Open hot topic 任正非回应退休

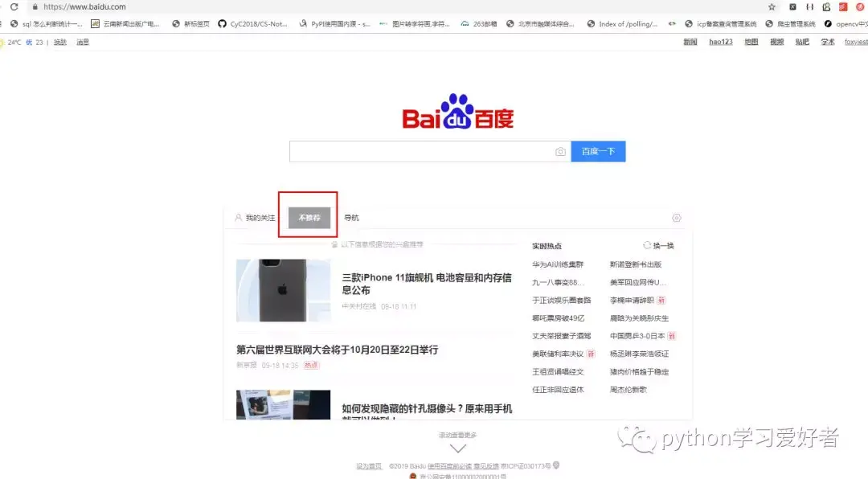coord(558,389)
